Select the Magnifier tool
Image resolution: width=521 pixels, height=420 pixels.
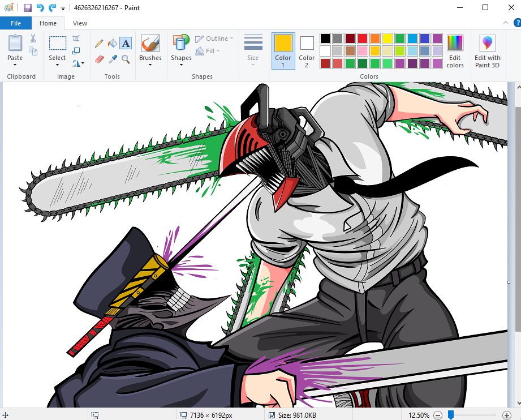point(126,59)
